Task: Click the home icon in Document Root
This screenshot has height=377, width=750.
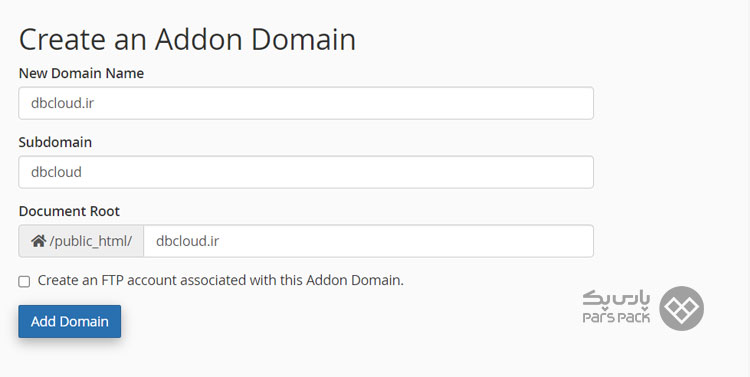Action: (x=39, y=241)
